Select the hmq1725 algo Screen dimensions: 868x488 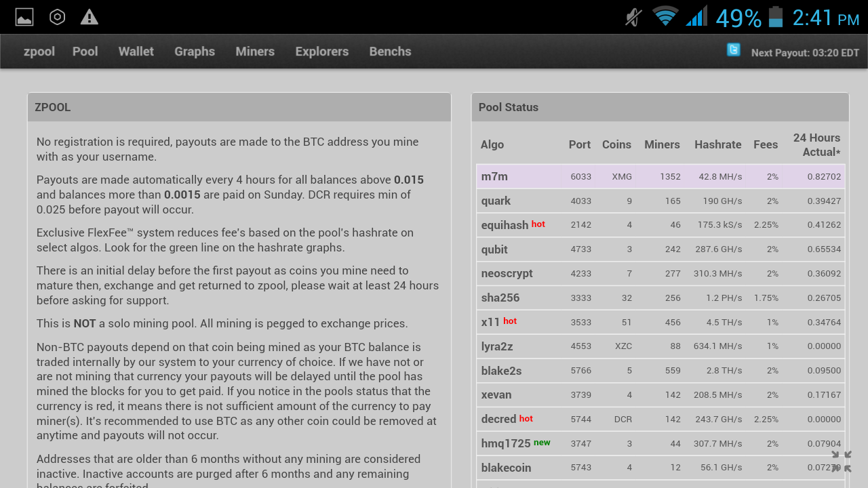click(x=506, y=443)
